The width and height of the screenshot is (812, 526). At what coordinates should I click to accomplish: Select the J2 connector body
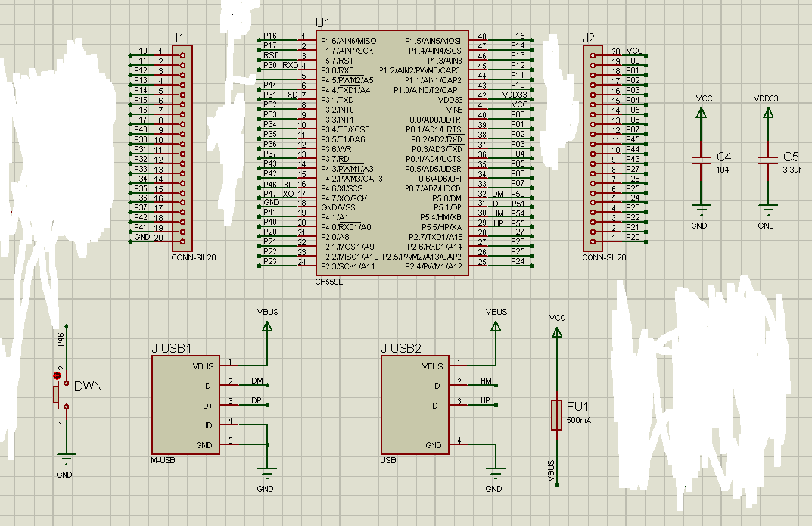coord(593,148)
